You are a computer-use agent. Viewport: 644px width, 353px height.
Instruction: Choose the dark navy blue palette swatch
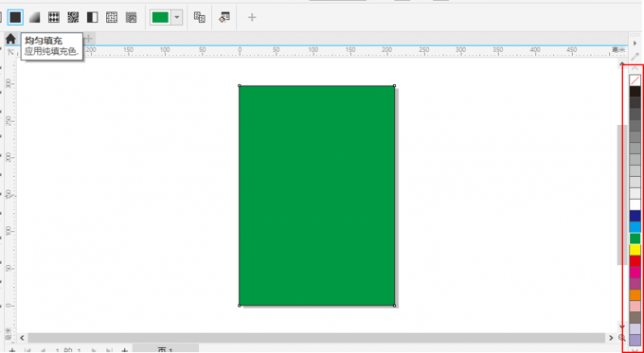click(x=635, y=216)
